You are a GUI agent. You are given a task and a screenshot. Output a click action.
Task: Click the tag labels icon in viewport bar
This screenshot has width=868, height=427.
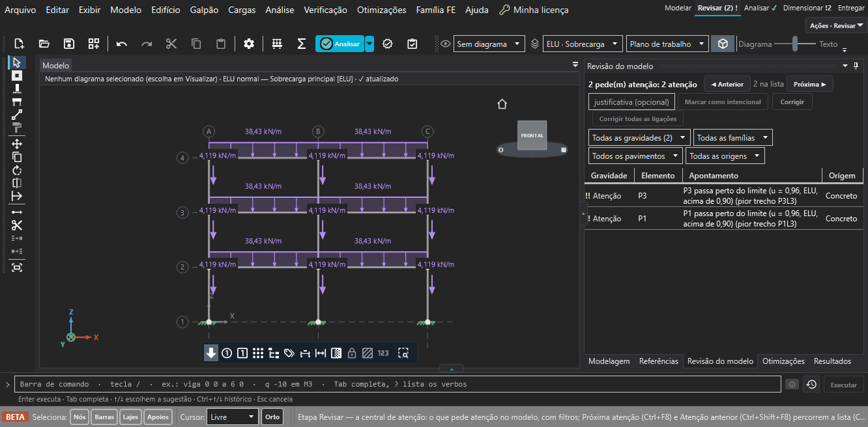pyautogui.click(x=289, y=353)
